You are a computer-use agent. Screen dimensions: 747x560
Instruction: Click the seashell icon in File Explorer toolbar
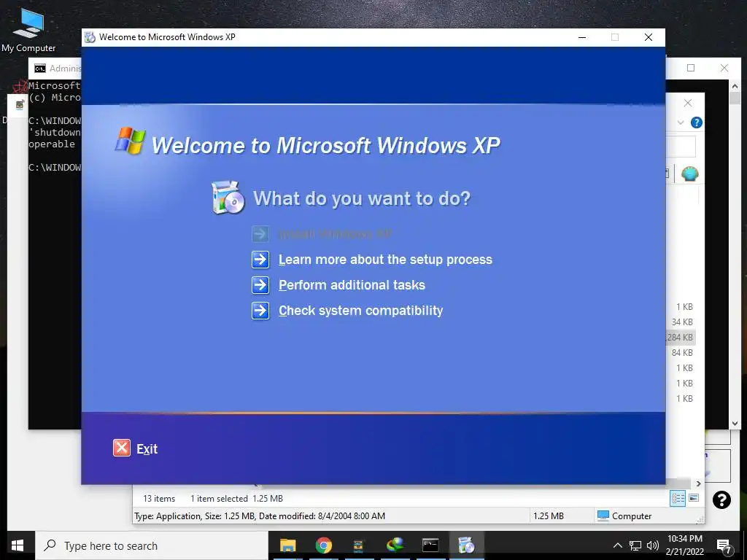pyautogui.click(x=689, y=174)
